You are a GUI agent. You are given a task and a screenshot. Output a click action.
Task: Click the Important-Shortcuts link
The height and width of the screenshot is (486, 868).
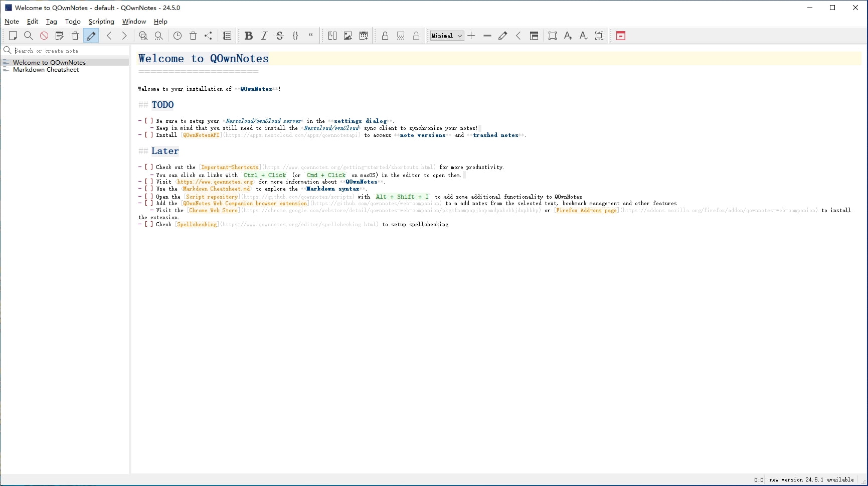coord(230,168)
